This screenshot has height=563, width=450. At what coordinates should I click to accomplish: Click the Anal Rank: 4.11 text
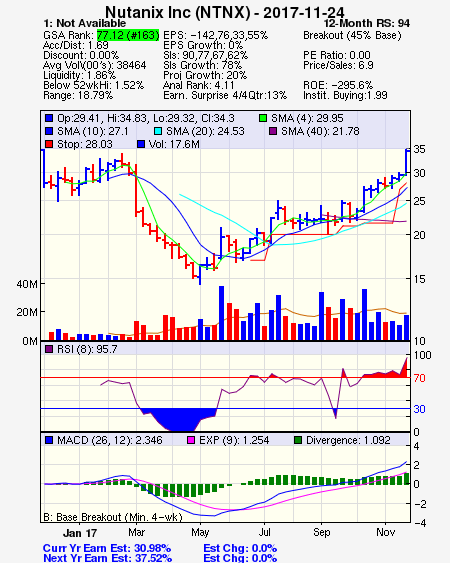click(x=199, y=85)
